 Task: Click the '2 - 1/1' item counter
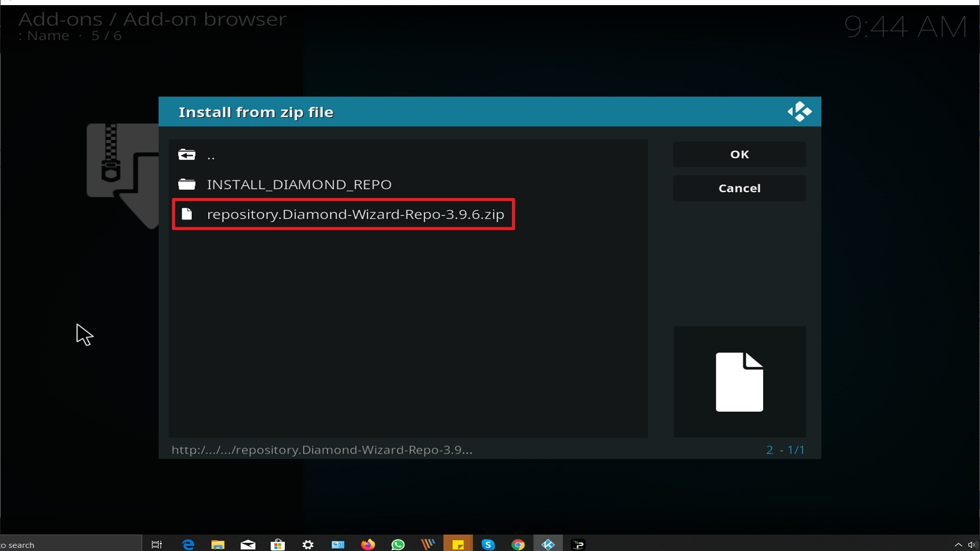785,450
